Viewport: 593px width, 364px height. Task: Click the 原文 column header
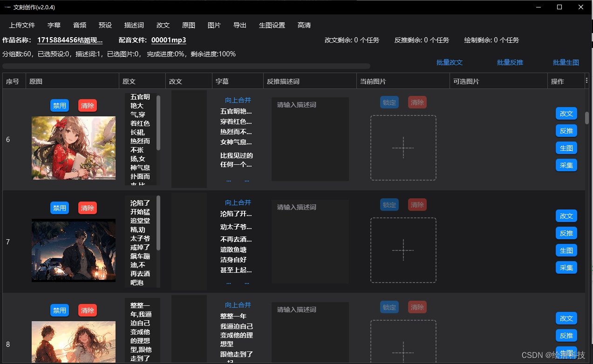click(142, 81)
